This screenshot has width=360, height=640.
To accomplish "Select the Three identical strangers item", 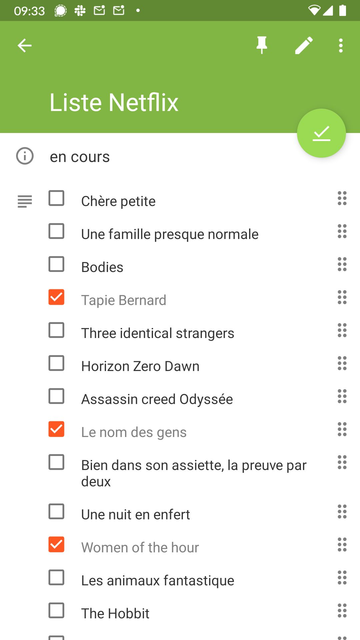I will (158, 333).
